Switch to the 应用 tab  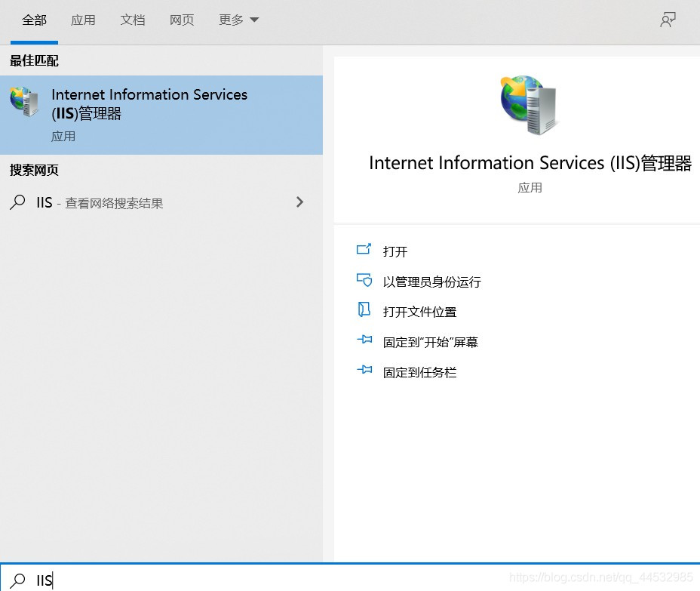tap(83, 20)
